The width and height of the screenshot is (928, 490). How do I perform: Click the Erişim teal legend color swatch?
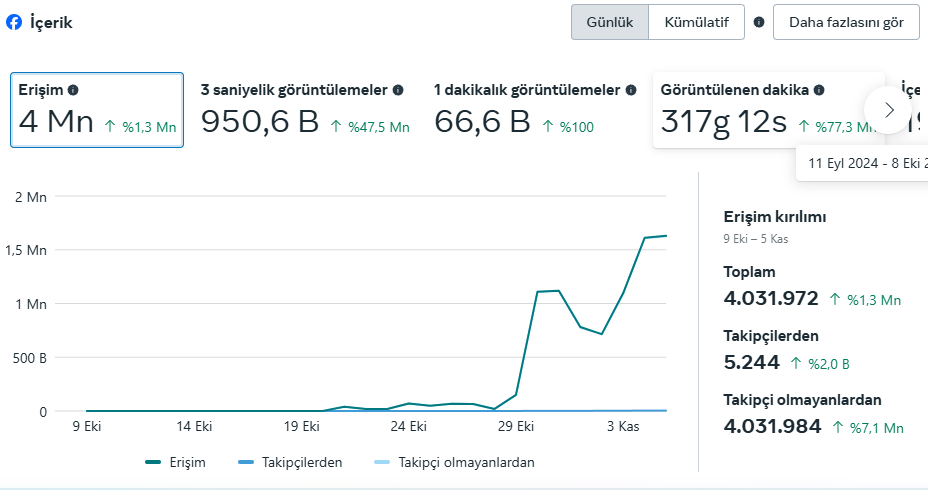coord(153,462)
